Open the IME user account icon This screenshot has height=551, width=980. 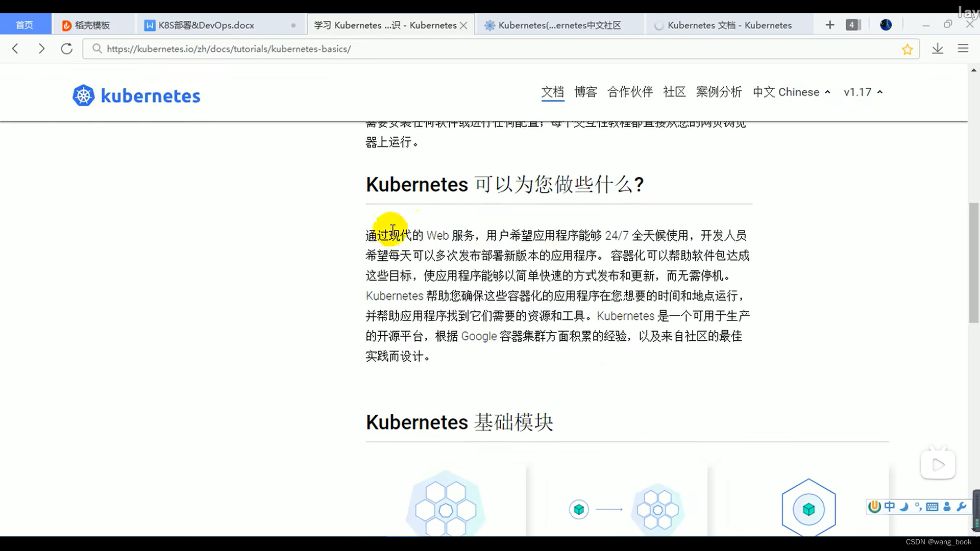tap(947, 507)
